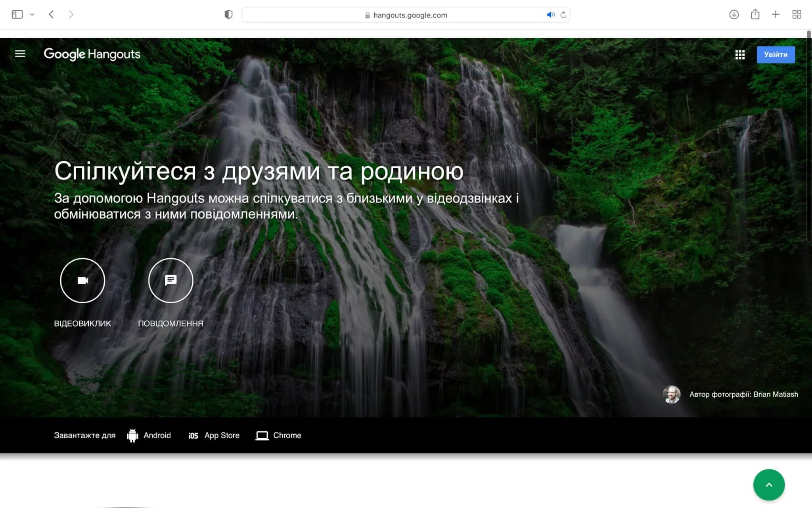Click the green scroll-to-top circle

tap(769, 485)
